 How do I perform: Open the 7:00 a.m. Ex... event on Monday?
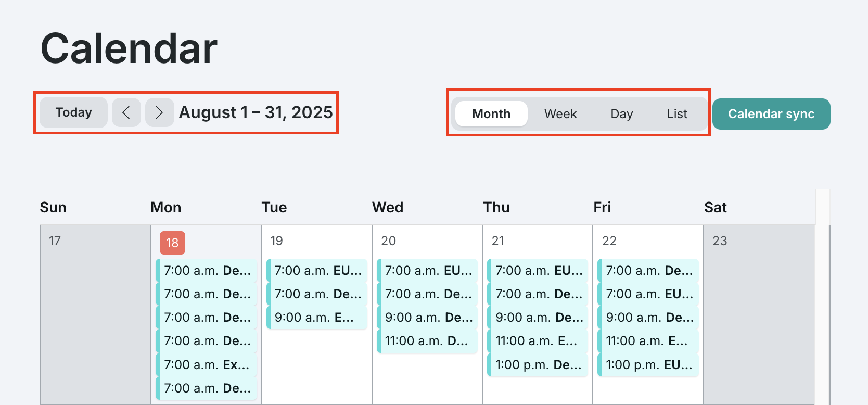206,364
